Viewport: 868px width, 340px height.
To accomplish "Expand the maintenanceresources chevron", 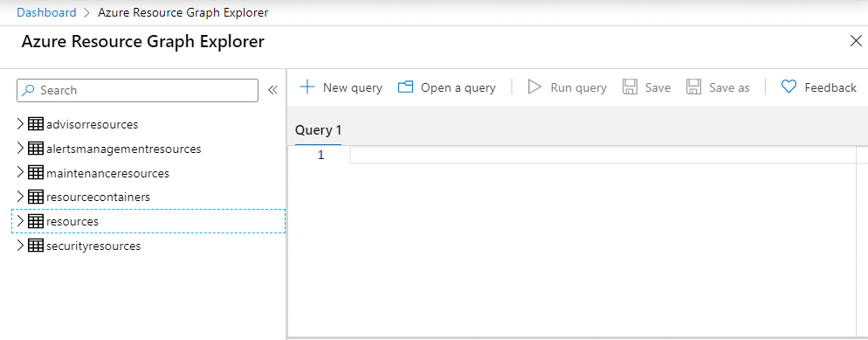I will 20,173.
